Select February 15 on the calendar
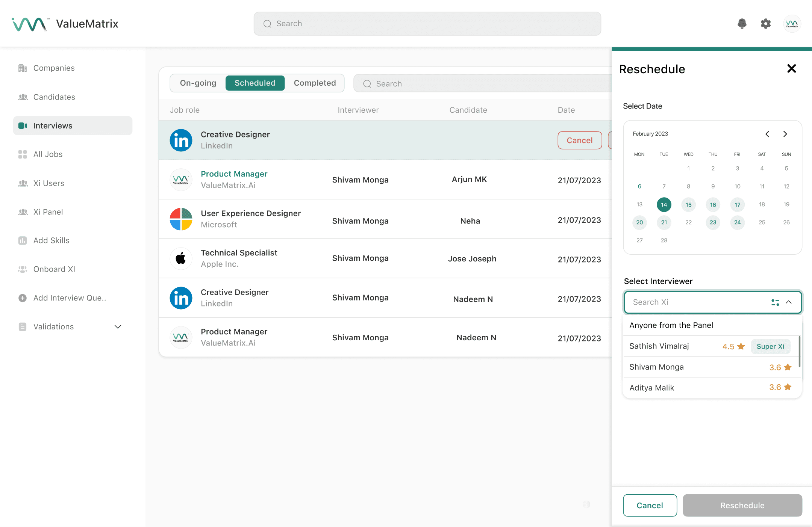Screen dimensions: 812x527 click(x=688, y=204)
